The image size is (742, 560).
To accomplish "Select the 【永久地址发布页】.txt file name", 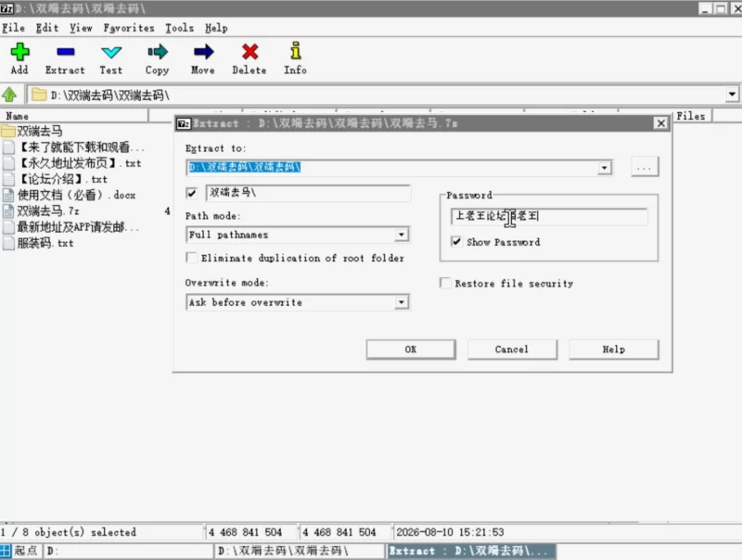I will coord(80,163).
